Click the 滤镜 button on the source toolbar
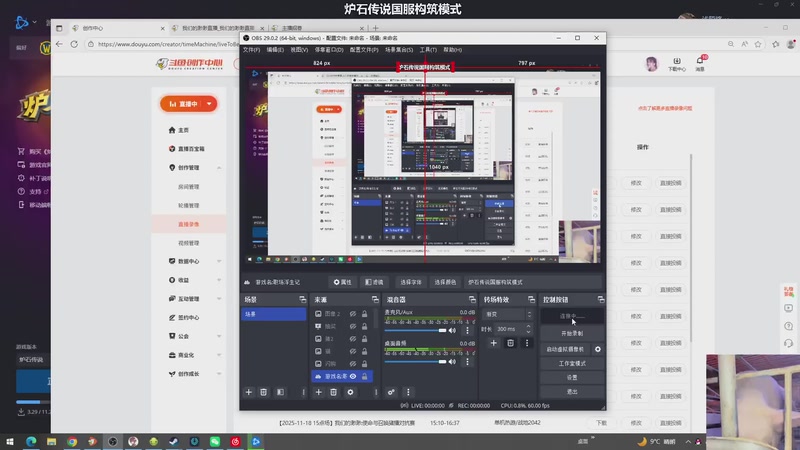 (374, 282)
